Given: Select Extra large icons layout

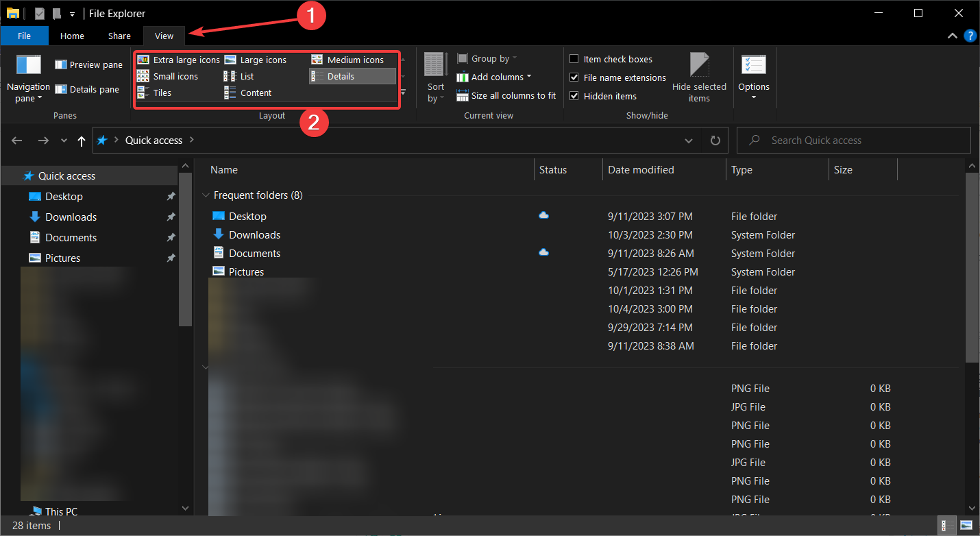Looking at the screenshot, I should 179,60.
